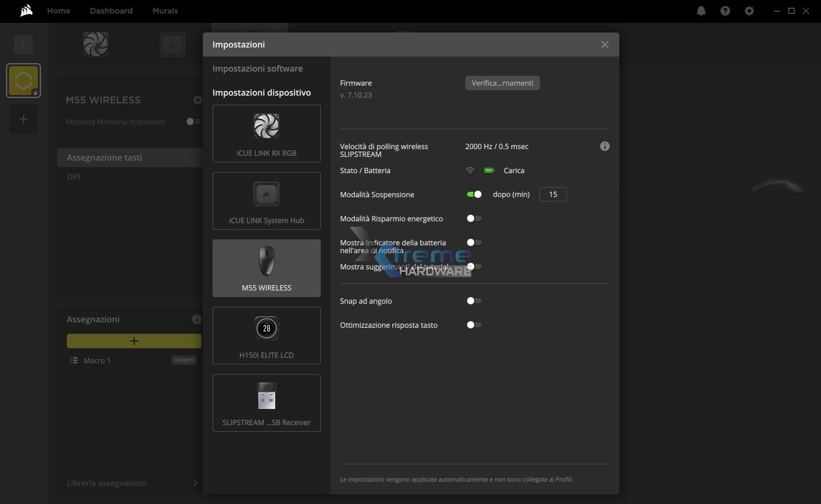Expand Libreria assegnazioni panel

click(195, 483)
